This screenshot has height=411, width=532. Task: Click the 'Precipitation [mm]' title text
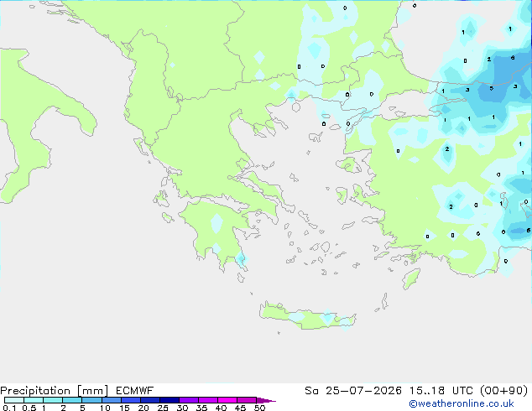click(55, 391)
